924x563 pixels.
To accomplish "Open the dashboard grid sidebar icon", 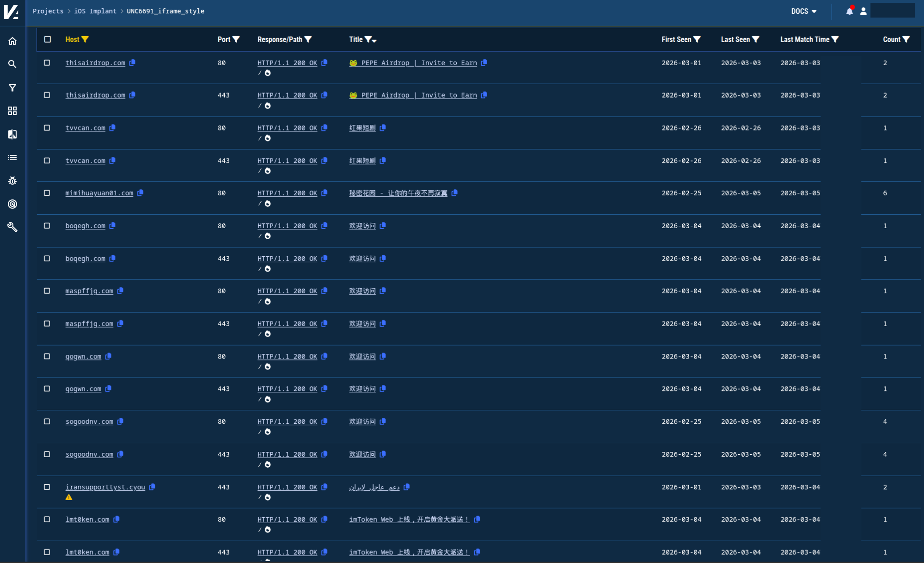I will [12, 111].
